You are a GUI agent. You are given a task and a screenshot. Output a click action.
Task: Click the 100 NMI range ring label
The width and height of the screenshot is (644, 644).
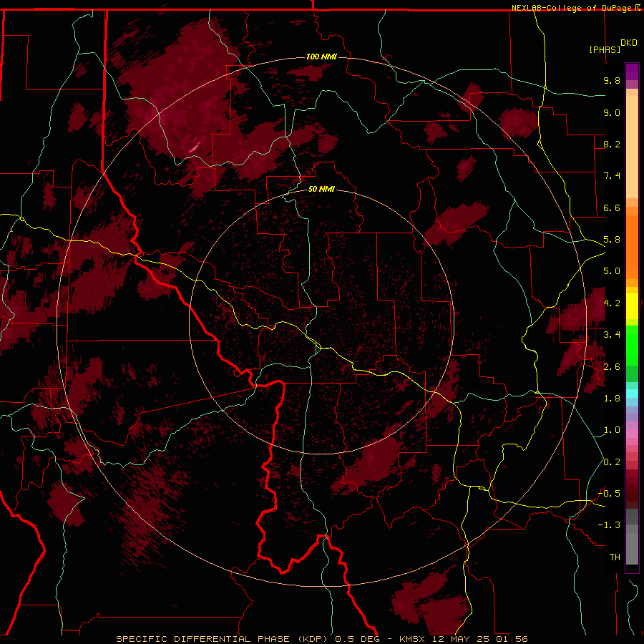pos(321,57)
